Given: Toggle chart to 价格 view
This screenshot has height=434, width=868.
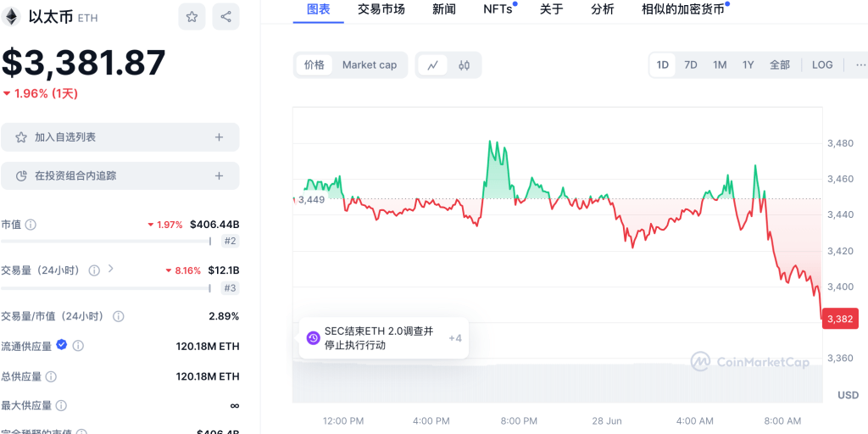Looking at the screenshot, I should (x=314, y=65).
